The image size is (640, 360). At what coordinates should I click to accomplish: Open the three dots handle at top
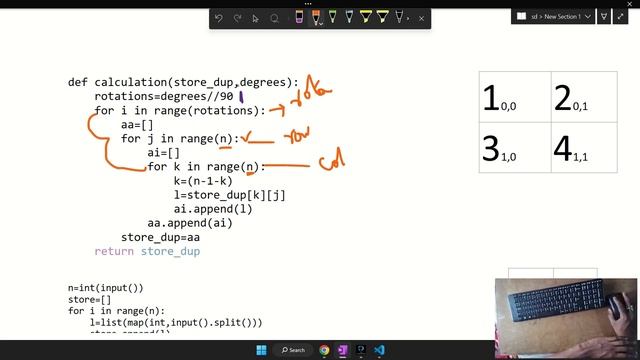click(x=308, y=4)
